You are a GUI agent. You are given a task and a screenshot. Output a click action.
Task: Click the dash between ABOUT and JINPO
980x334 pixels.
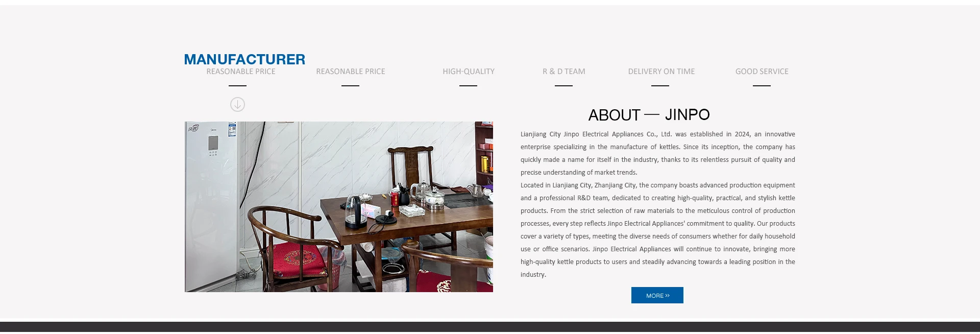[x=652, y=114]
